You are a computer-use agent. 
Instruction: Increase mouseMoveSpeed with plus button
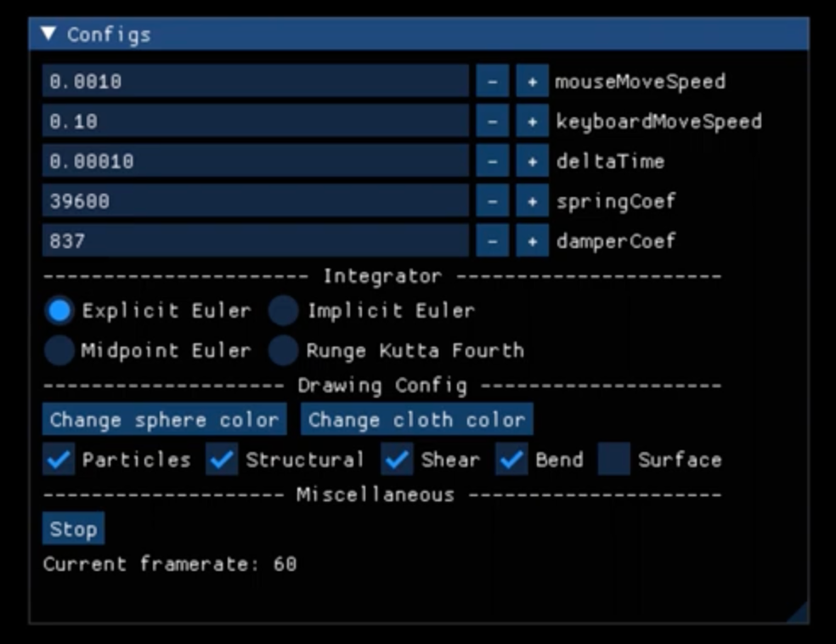[532, 82]
